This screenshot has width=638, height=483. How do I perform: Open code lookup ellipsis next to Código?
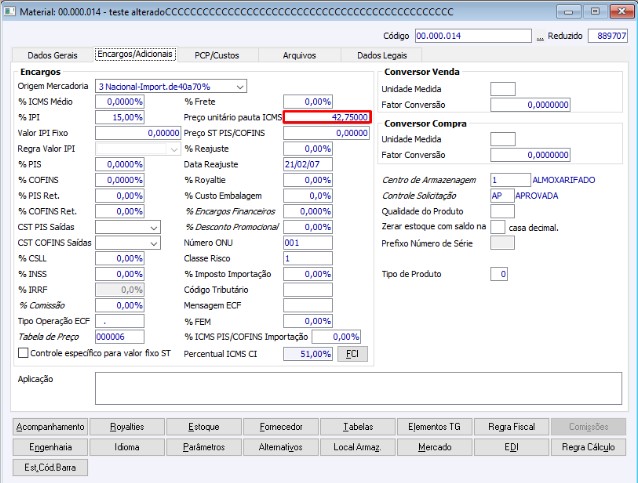coord(540,37)
